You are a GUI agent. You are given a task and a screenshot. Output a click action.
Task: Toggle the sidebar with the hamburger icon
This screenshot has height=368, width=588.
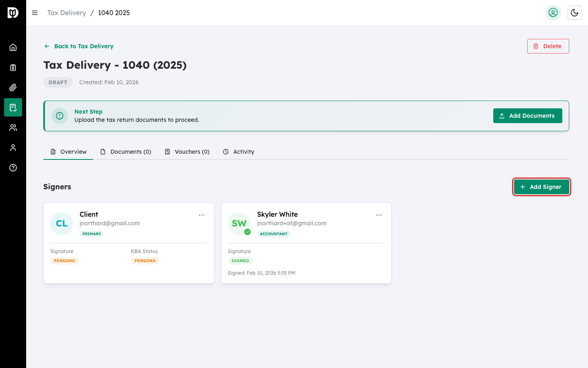tap(35, 13)
